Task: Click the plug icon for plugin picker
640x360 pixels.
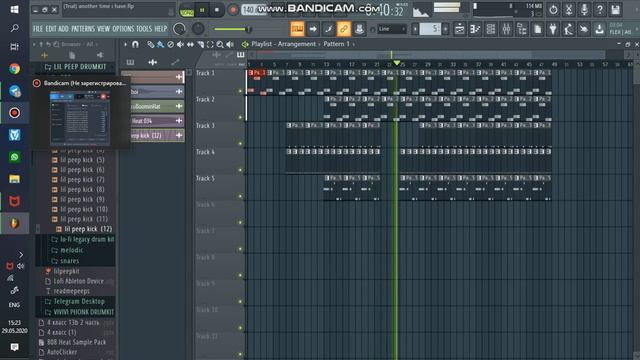Action: (x=553, y=29)
